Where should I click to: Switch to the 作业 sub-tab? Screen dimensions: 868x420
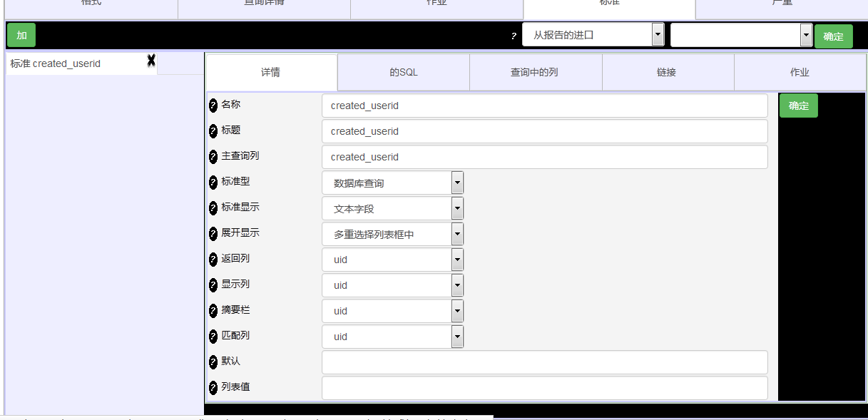coord(800,72)
